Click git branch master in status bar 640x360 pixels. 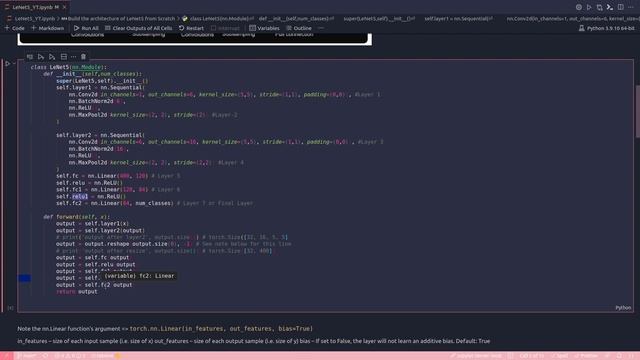[x=27, y=356]
